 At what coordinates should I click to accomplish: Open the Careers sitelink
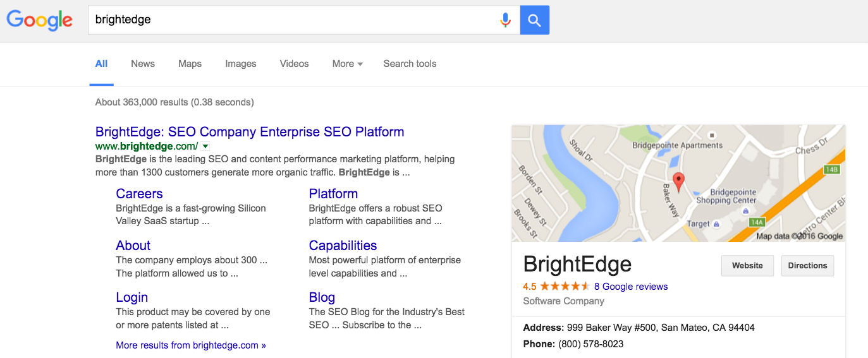tap(139, 194)
